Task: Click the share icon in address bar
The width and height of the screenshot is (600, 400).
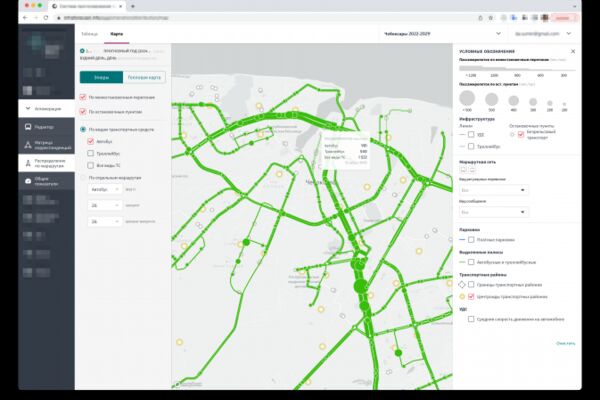Action: point(481,18)
